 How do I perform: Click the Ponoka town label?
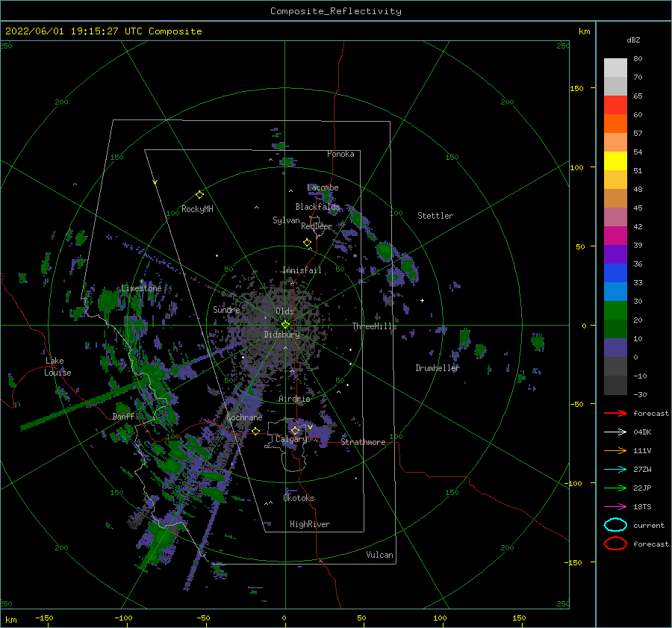click(340, 154)
